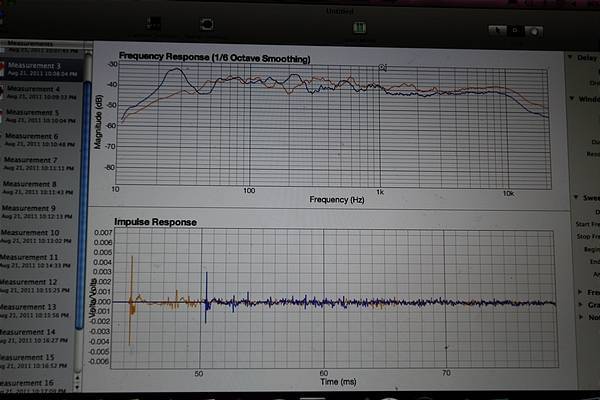Select Measurement 8 in the list

pos(38,188)
